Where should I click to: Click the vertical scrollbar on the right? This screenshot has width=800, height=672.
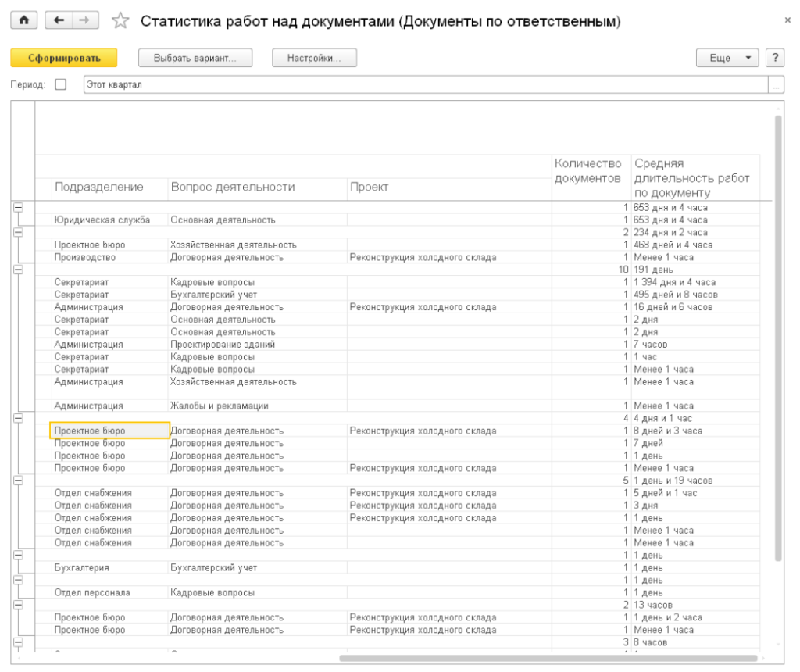click(777, 336)
